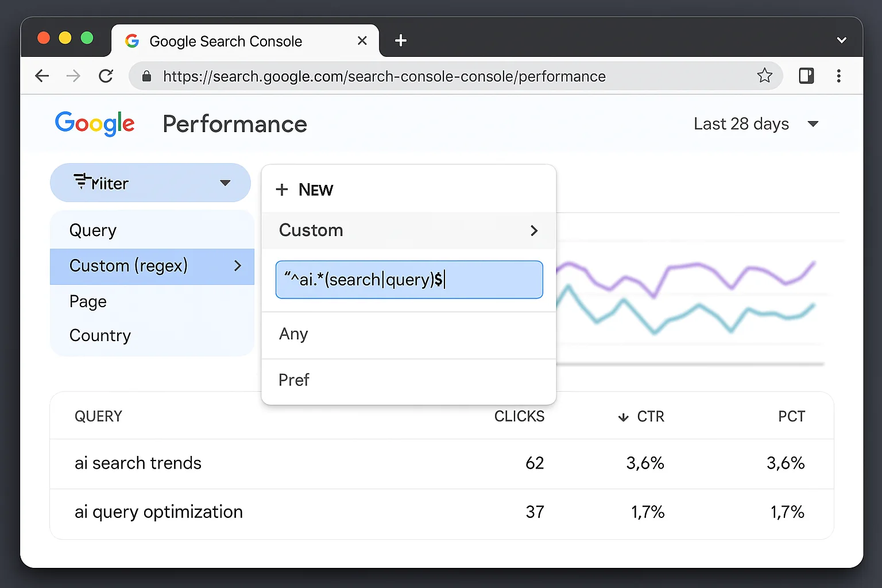Click the reload page icon

(x=106, y=76)
